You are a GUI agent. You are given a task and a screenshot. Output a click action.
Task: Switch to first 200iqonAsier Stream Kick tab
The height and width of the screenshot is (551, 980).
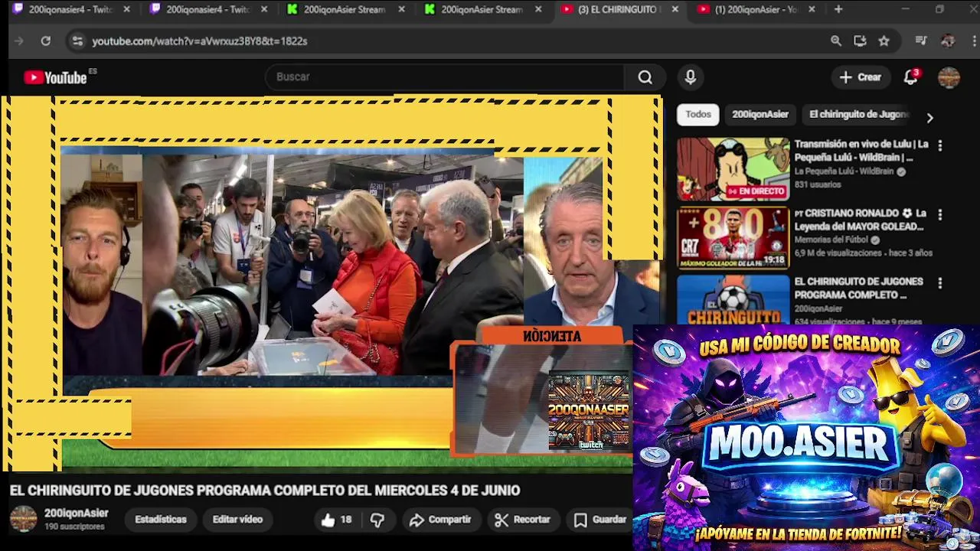click(344, 9)
